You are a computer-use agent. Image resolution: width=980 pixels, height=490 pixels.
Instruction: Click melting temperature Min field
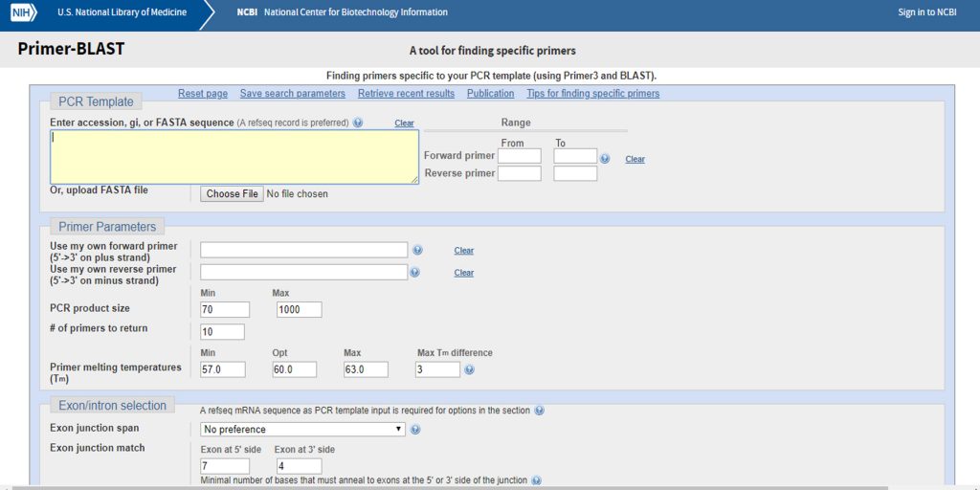tap(222, 369)
